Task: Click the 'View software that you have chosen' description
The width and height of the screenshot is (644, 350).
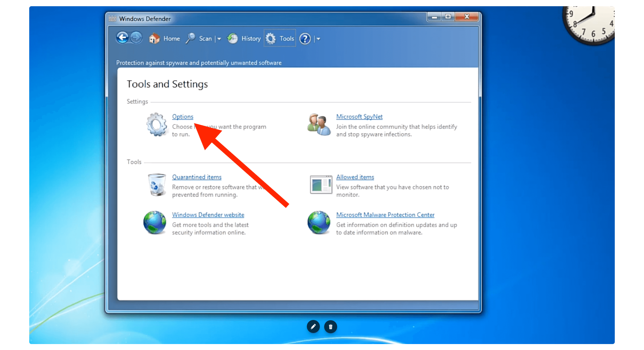Action: coord(392,191)
